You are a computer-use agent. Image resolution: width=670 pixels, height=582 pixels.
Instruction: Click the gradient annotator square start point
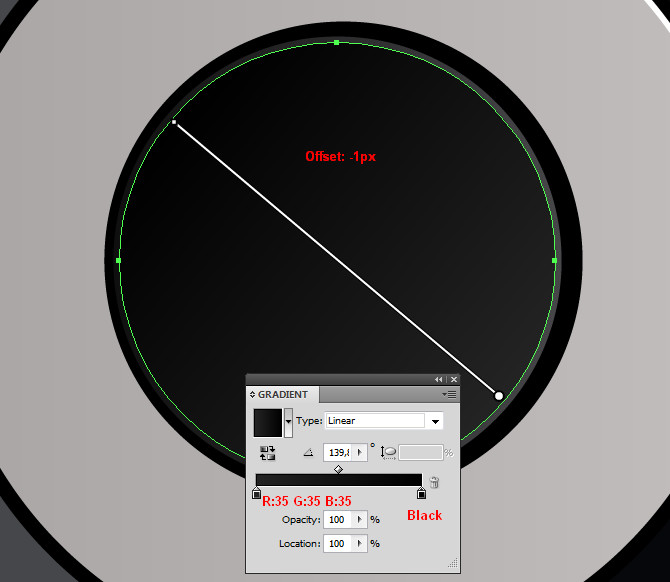click(x=174, y=122)
